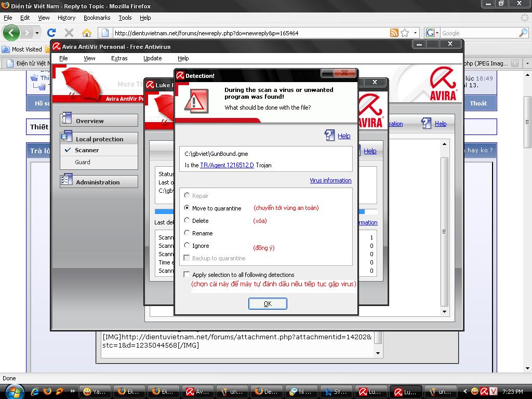Click OK button in Detection dialog
This screenshot has width=532, height=399.
(x=268, y=303)
